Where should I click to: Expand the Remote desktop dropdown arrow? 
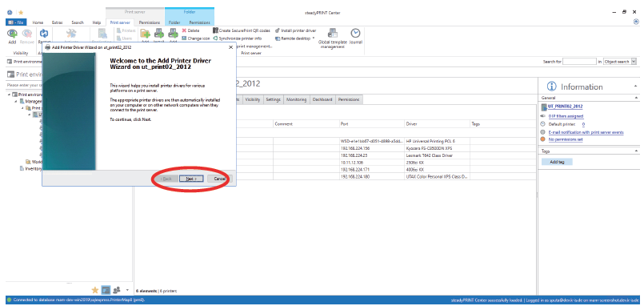pyautogui.click(x=314, y=38)
